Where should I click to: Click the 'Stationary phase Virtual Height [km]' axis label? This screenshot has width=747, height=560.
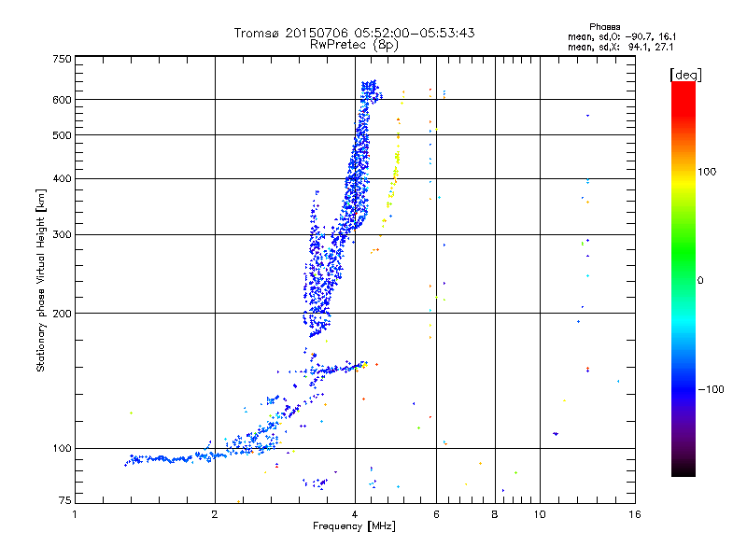[x=40, y=280]
